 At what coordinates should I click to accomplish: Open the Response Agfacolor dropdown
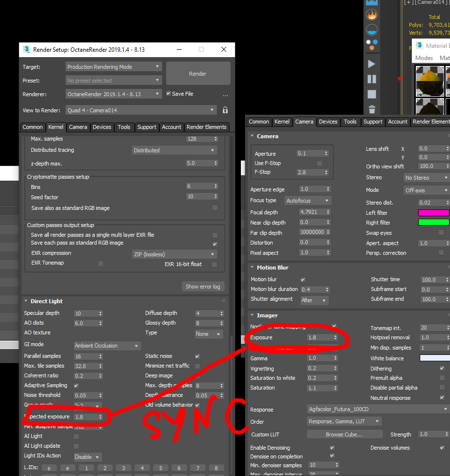point(378,409)
